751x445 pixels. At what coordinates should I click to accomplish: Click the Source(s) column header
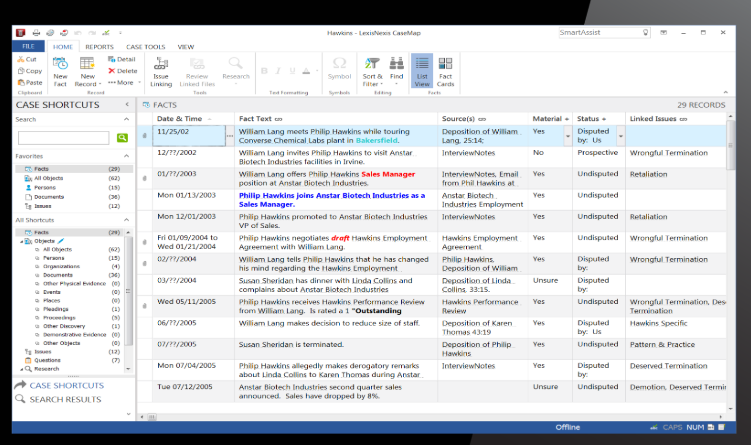coord(482,118)
